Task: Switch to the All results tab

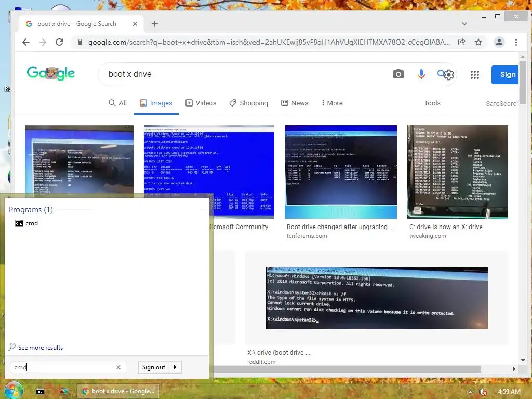Action: coord(117,103)
